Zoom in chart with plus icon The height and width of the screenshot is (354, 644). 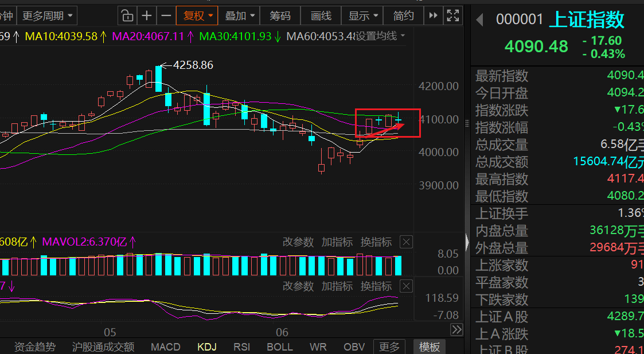coord(147,16)
